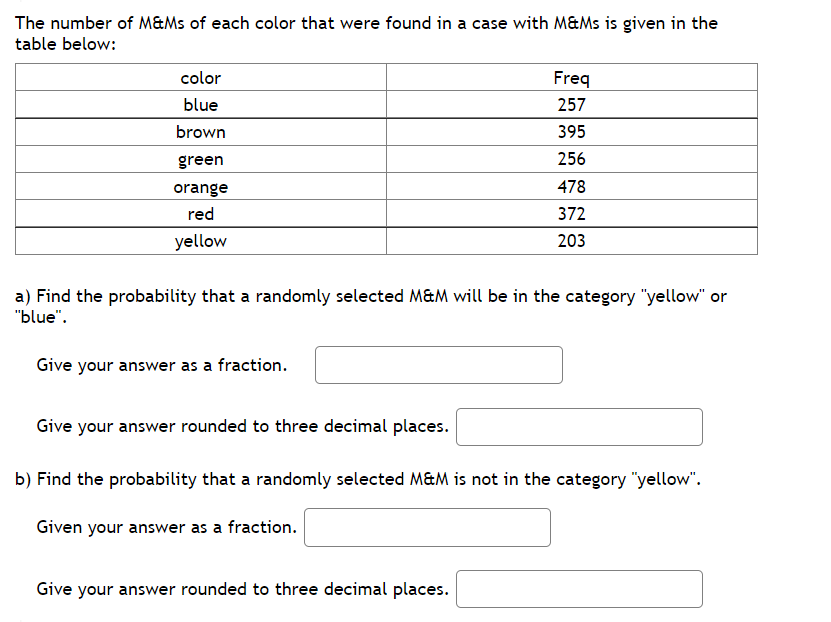Click the 'orange' row in the table

[x=200, y=186]
